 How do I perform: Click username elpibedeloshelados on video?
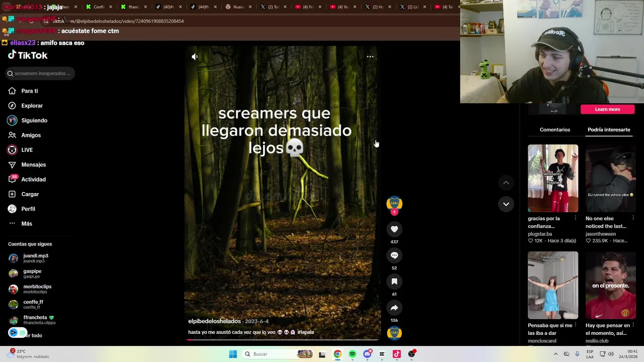[x=214, y=321]
